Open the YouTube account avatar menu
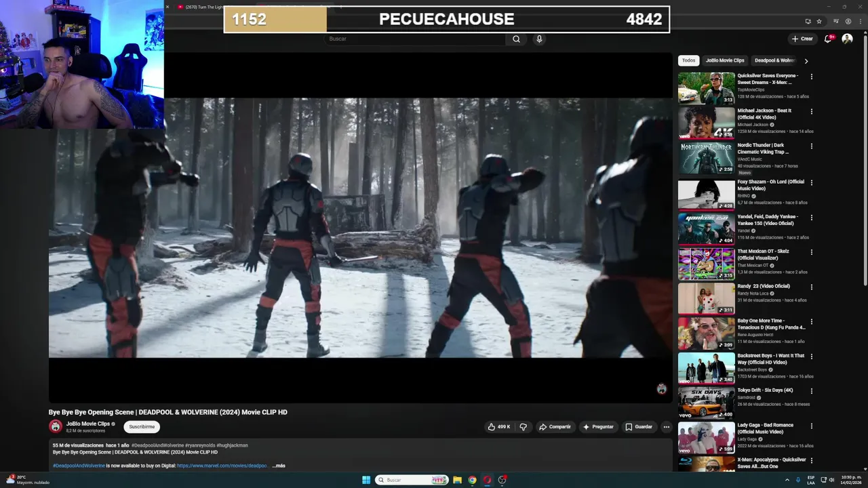This screenshot has width=868, height=488. click(x=847, y=39)
